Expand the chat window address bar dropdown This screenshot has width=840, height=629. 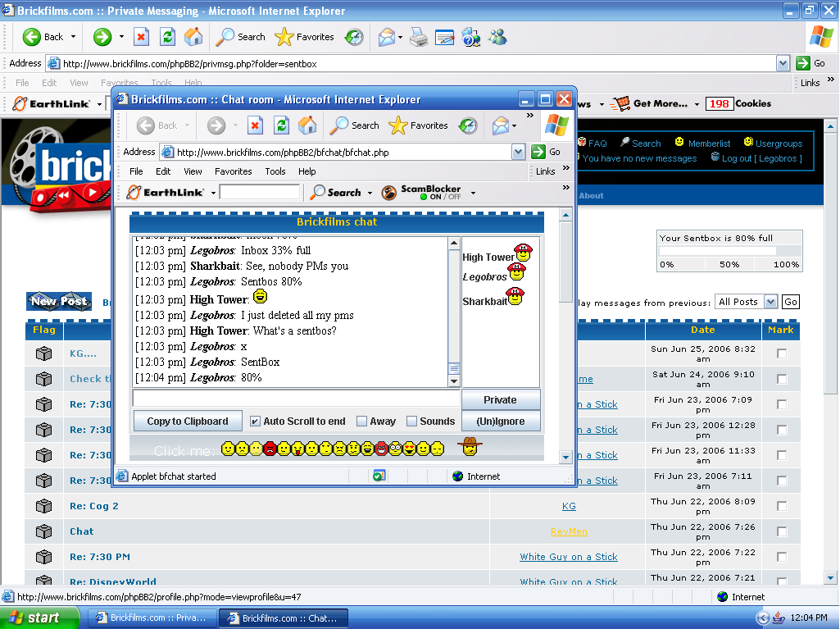(x=518, y=152)
